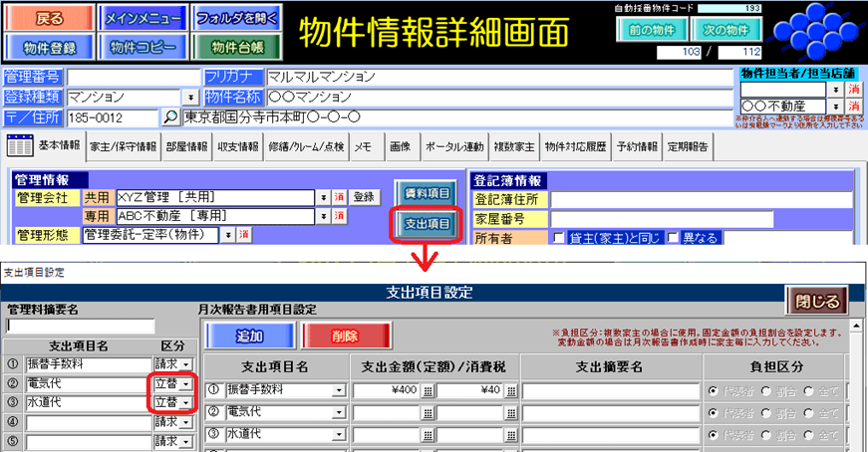This screenshot has width=868, height=452.
Task: Click the address search magnifier icon
Action: 170,117
